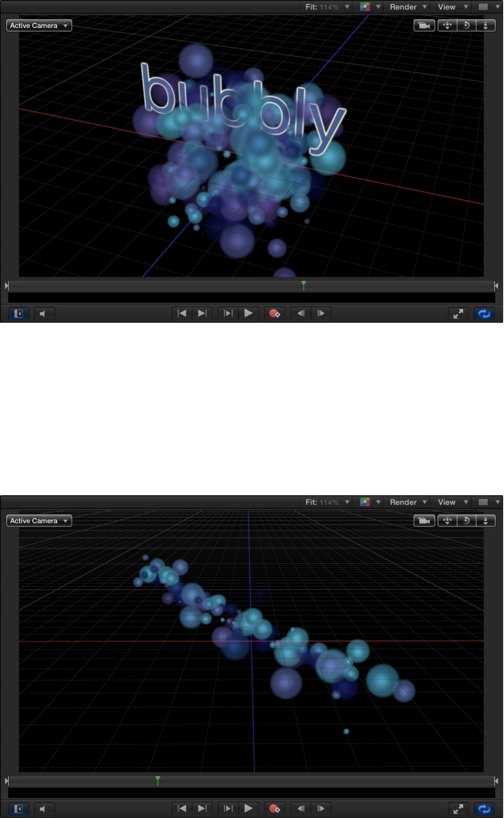Toggle Record button below bubbly text canvas
Screen dimensions: 504x818
tap(274, 313)
